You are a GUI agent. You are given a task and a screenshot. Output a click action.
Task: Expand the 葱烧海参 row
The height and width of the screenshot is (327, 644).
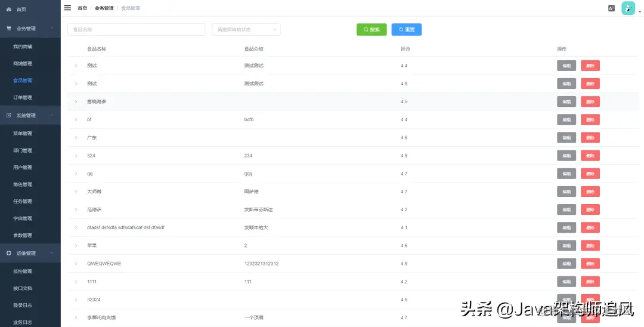click(76, 101)
